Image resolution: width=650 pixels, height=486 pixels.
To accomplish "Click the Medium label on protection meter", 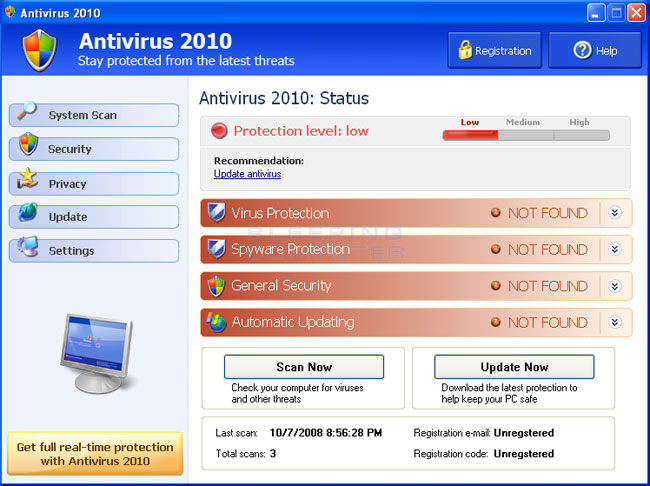I will pyautogui.click(x=523, y=122).
